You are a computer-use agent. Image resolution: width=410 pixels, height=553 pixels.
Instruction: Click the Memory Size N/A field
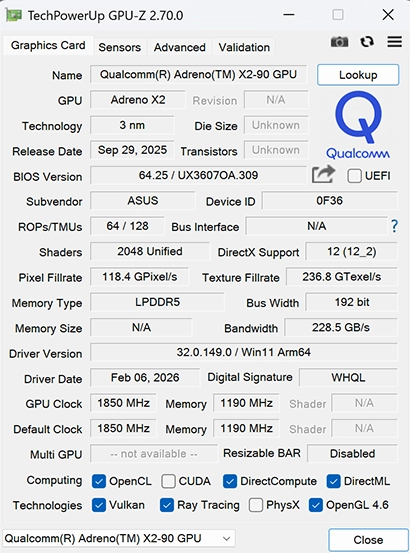pos(141,328)
